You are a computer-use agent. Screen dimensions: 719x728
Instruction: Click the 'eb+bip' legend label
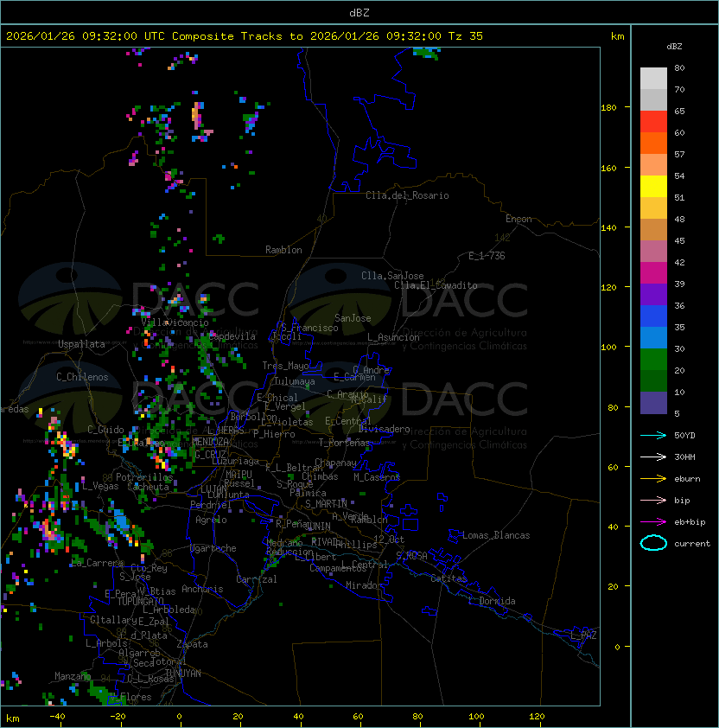[690, 522]
